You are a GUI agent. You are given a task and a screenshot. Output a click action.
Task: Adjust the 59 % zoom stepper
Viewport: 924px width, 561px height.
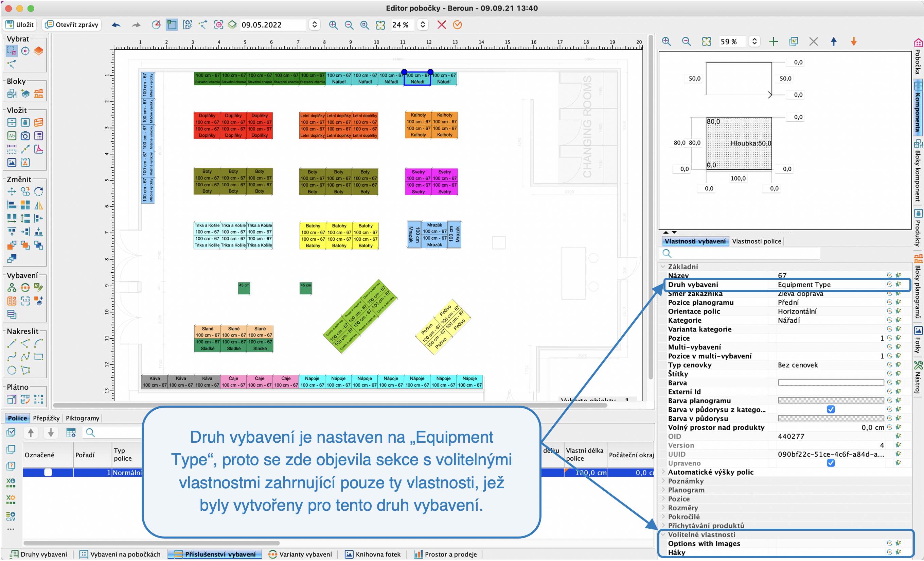tap(754, 41)
